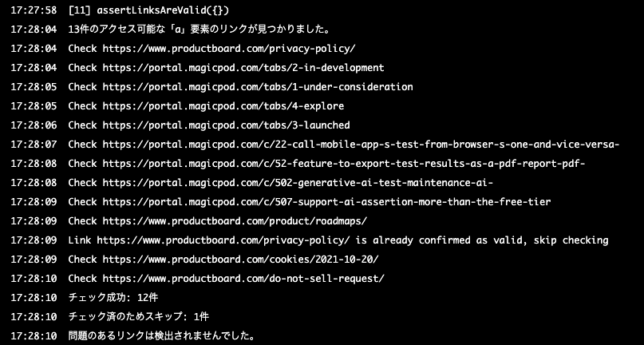
Task: Open the privacy-policy URL on the first Check line
Action: pos(229,48)
